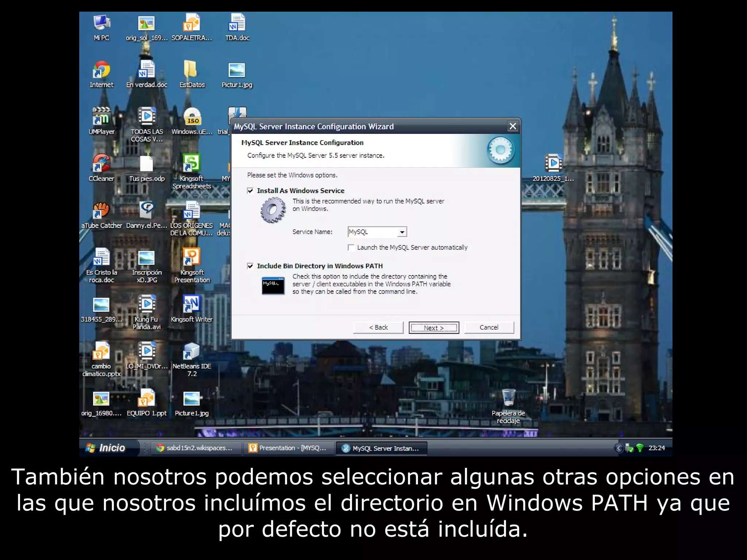Screen dimensions: 747x560
Task: Select the Danny.el.Pe file icon
Action: [x=147, y=215]
